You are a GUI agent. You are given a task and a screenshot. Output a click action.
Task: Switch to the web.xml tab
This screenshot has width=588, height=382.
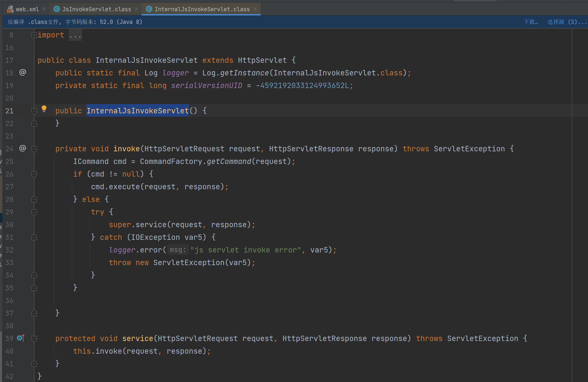pyautogui.click(x=27, y=9)
